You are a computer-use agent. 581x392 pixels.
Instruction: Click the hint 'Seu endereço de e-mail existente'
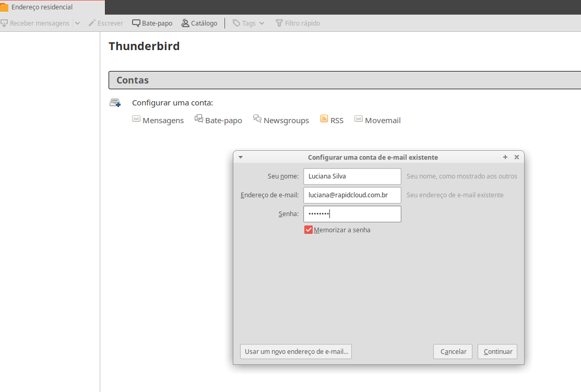[455, 195]
